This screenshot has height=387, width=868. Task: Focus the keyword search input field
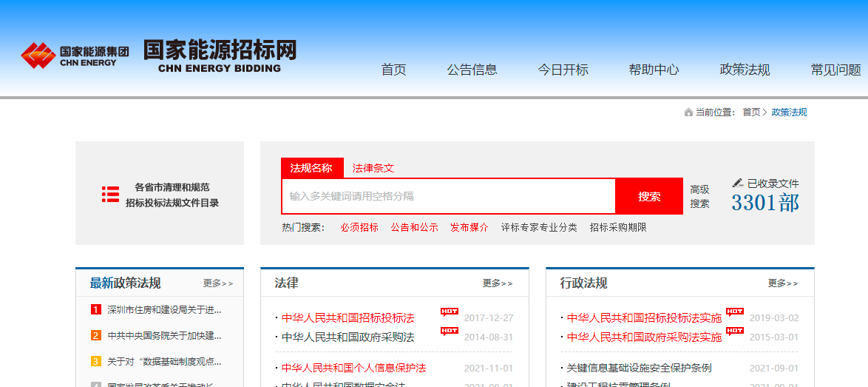coord(447,196)
